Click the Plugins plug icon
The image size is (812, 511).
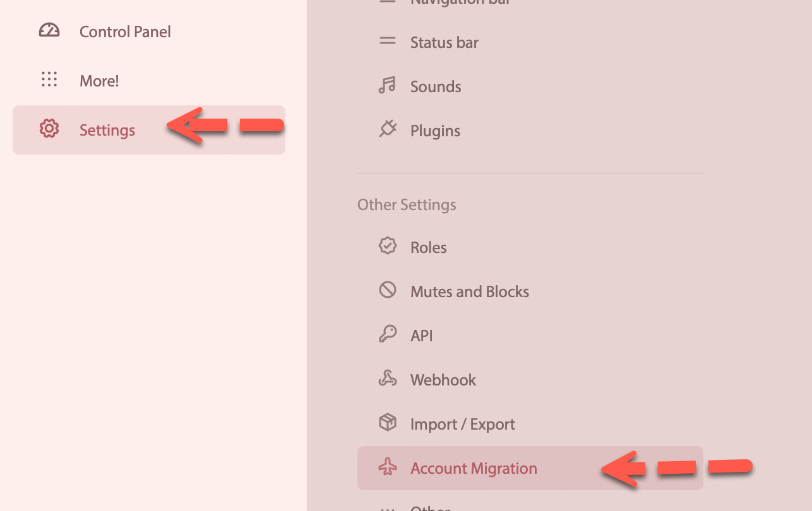pos(387,130)
